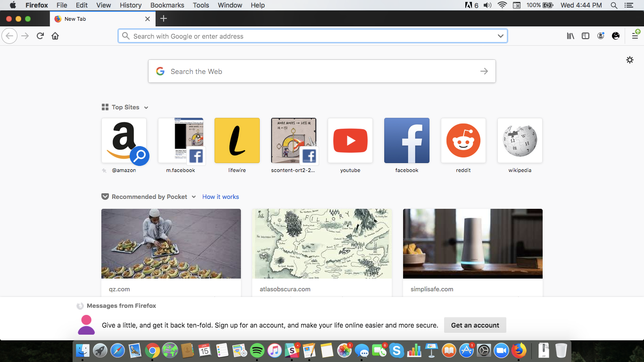Image resolution: width=644 pixels, height=362 pixels.
Task: Open the simplisafe.com sponsored story
Action: pos(473,253)
